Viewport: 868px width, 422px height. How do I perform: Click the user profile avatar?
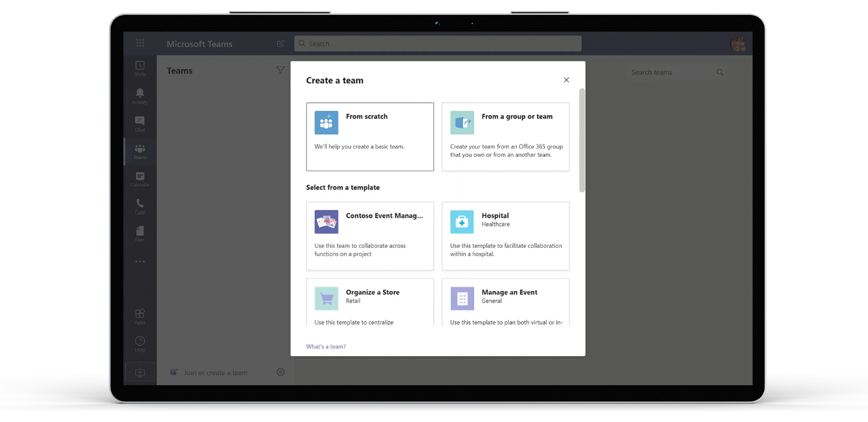point(738,44)
